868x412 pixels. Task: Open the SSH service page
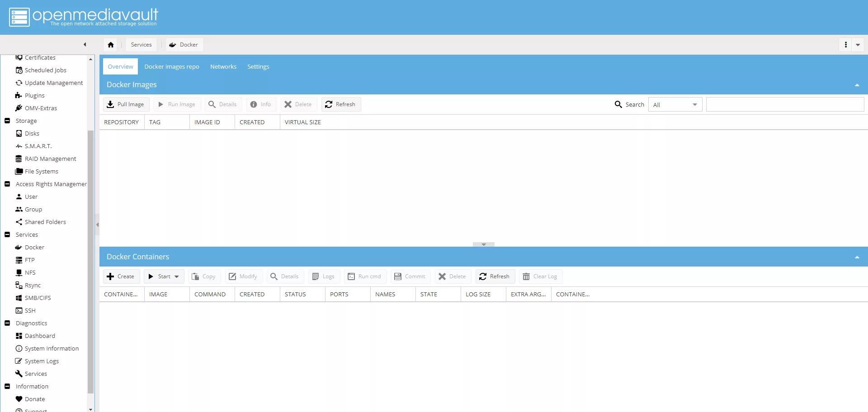point(30,310)
